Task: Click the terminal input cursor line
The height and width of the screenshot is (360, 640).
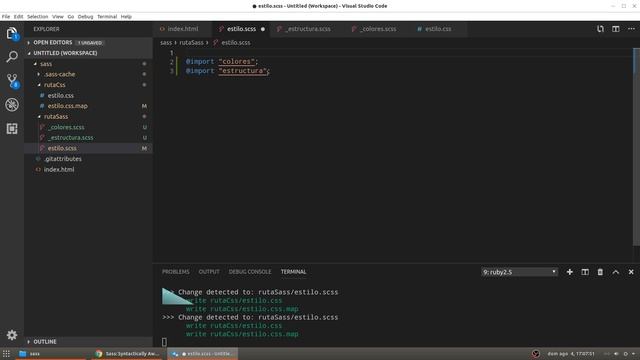Action: 164,342
